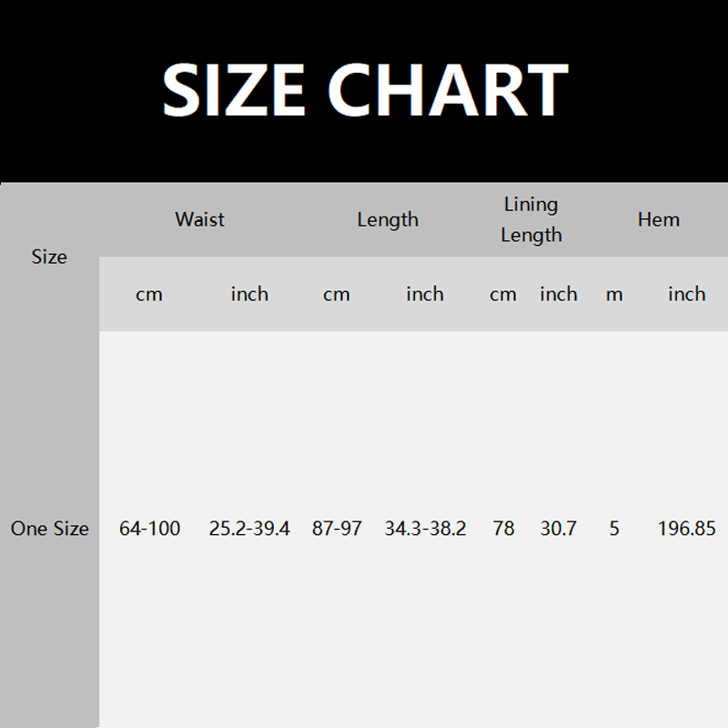Click the 87-97 length cm value

(x=337, y=529)
